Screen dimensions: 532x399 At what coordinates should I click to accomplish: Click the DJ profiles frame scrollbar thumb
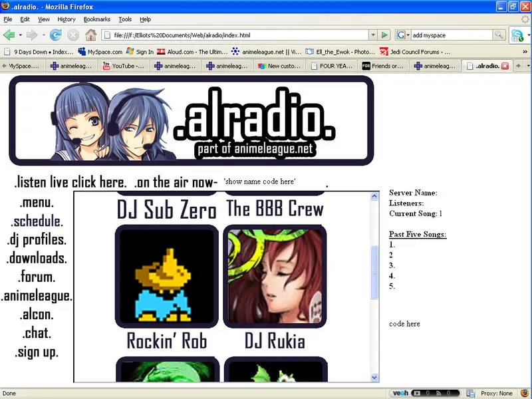tap(374, 273)
